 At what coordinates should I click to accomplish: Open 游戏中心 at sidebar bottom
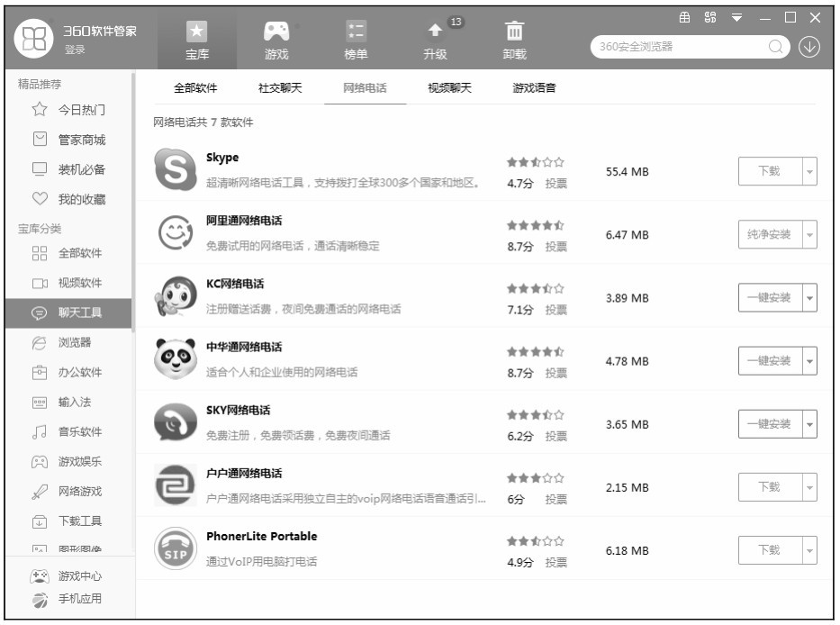click(x=66, y=575)
